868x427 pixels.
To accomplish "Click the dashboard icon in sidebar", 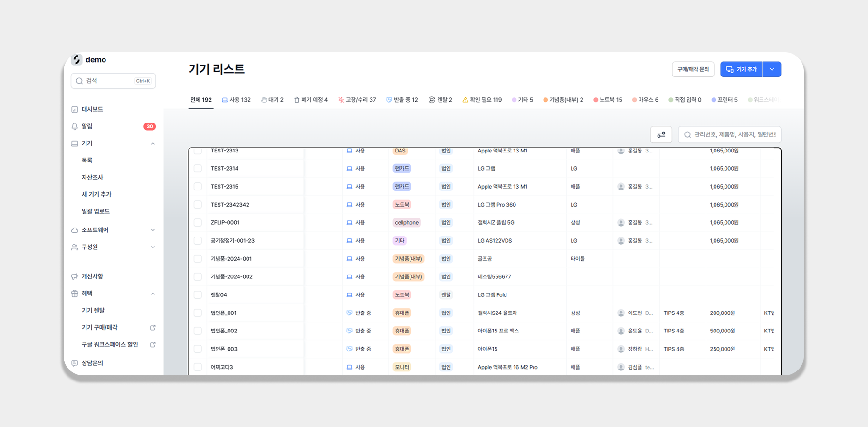I will point(75,109).
